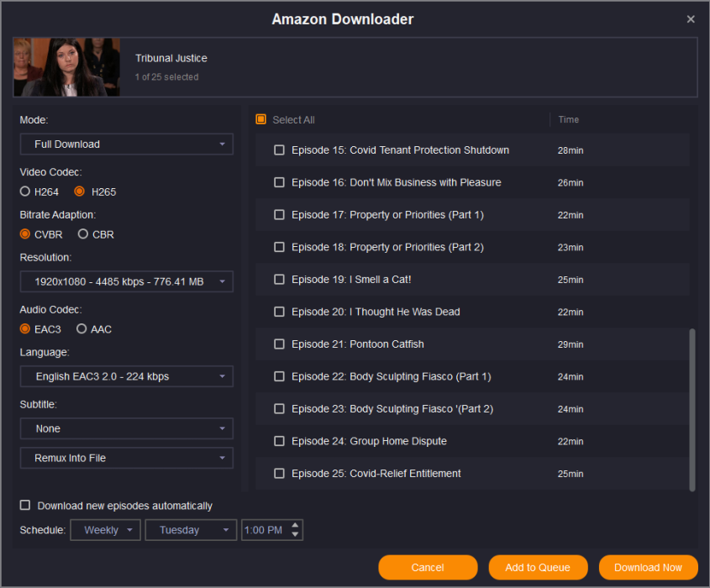Open the Mode dropdown showing Full Download

pyautogui.click(x=126, y=144)
